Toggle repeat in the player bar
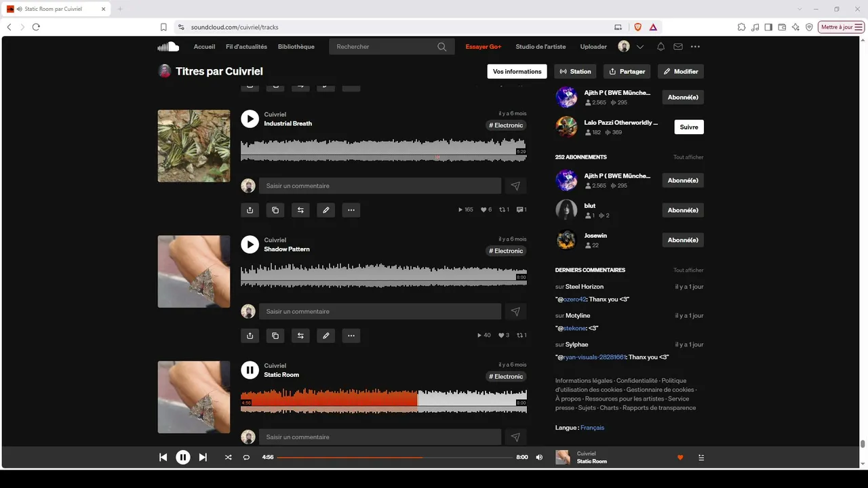868x488 pixels. [246, 457]
